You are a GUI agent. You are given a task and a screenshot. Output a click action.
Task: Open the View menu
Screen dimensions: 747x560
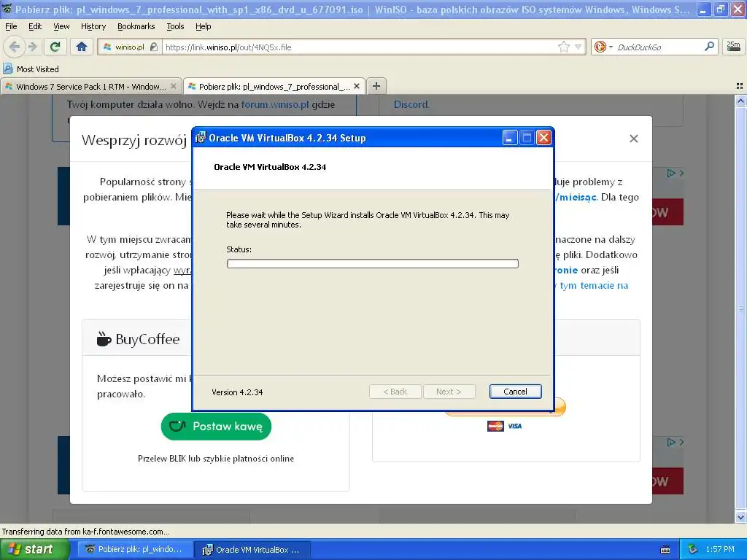click(61, 26)
